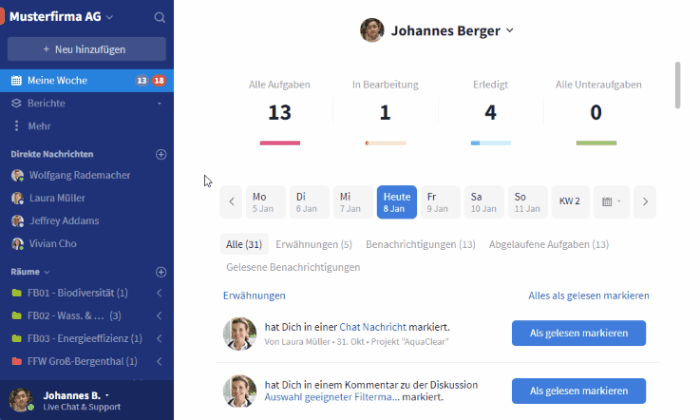This screenshot has width=700, height=420.
Task: Select Sa 10 Jan day
Action: [484, 202]
